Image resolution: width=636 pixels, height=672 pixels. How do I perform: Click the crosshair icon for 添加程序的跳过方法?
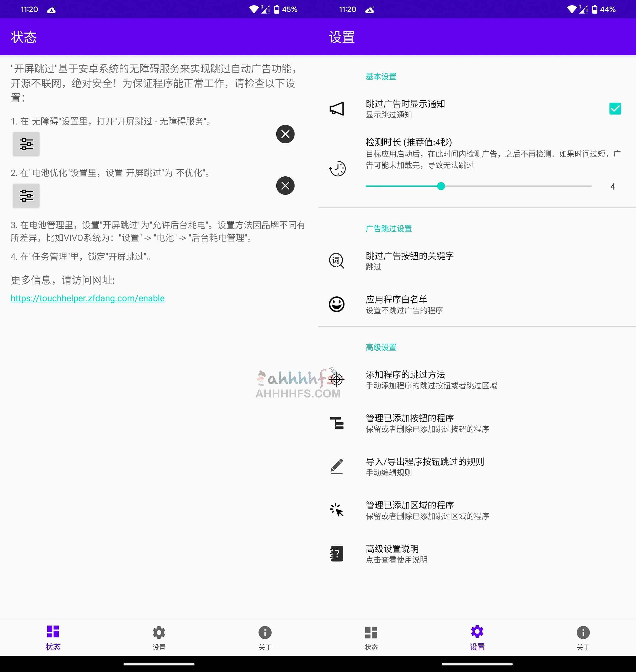336,380
